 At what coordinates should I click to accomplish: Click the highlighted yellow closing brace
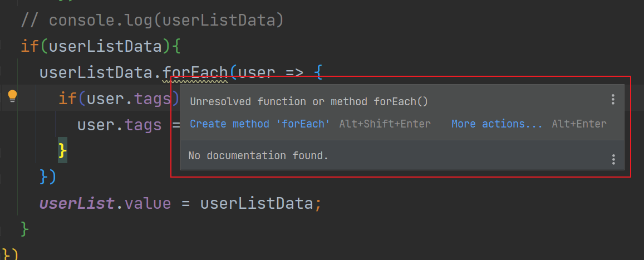62,151
